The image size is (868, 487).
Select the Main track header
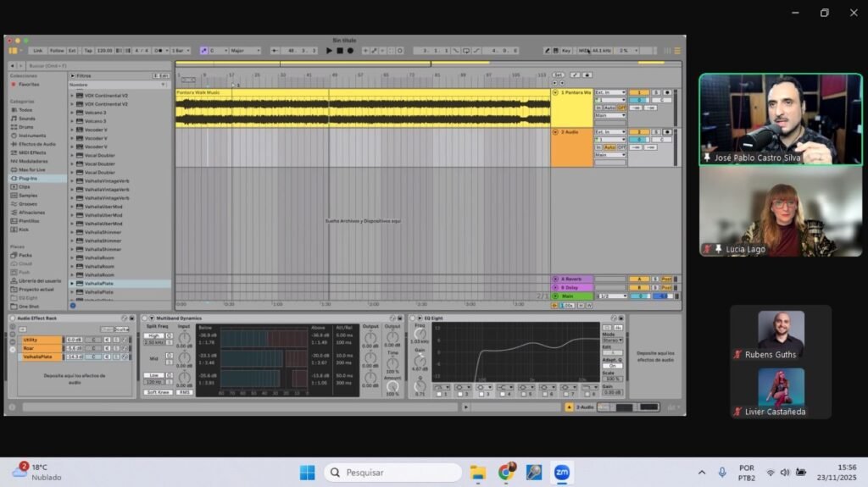[x=572, y=296]
